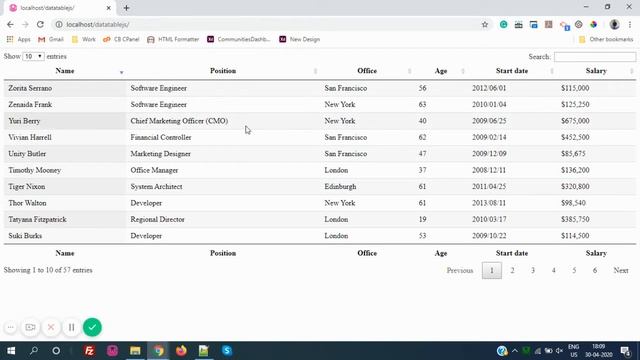This screenshot has height=360, width=640.
Task: Bookmark this page with star icon
Action: point(484,24)
